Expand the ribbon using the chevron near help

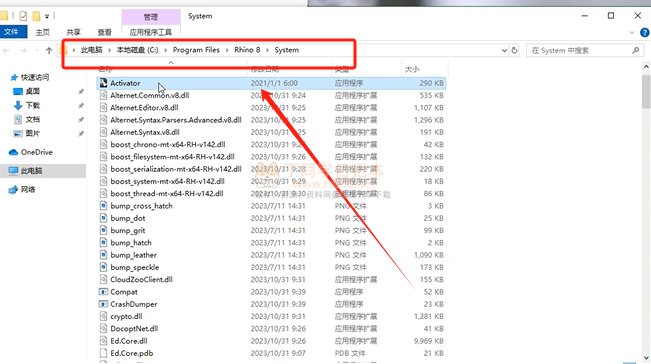pyautogui.click(x=632, y=32)
